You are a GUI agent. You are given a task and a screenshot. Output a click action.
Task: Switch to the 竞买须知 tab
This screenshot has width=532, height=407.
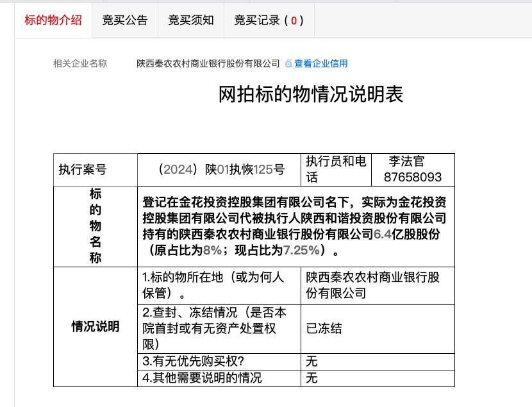190,21
